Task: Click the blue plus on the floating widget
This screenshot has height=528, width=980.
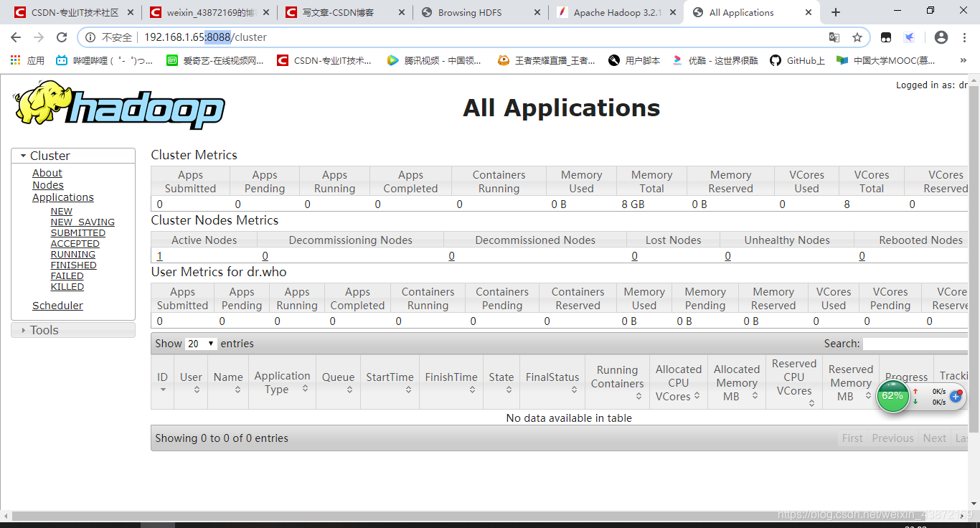Action: click(x=956, y=396)
